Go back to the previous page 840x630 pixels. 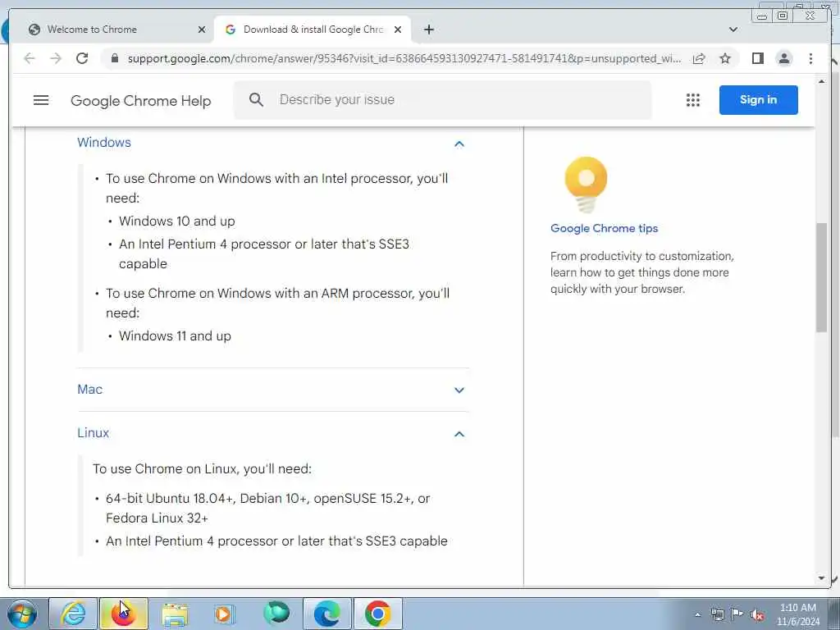[x=30, y=58]
